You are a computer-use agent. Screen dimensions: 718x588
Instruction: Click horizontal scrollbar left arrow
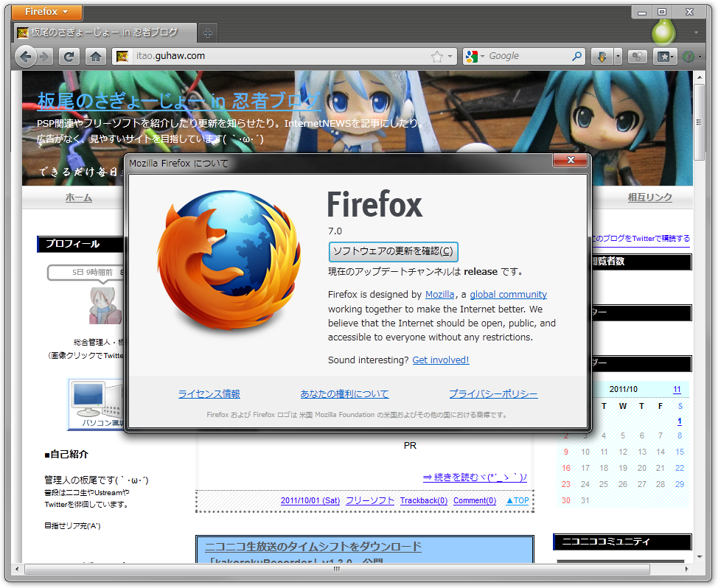pos(18,570)
